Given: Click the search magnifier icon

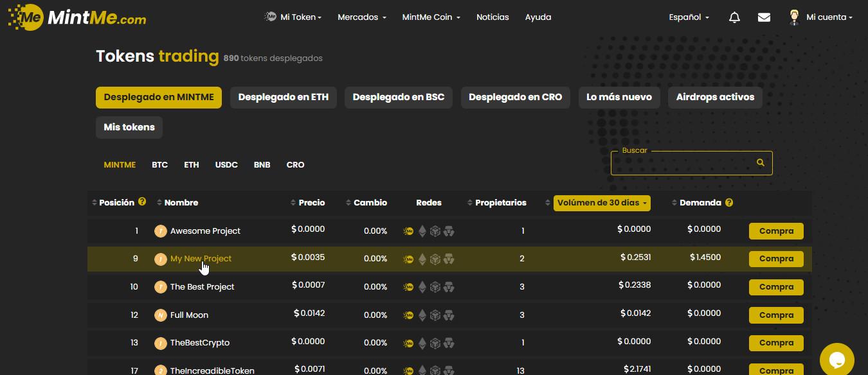Looking at the screenshot, I should 760,163.
